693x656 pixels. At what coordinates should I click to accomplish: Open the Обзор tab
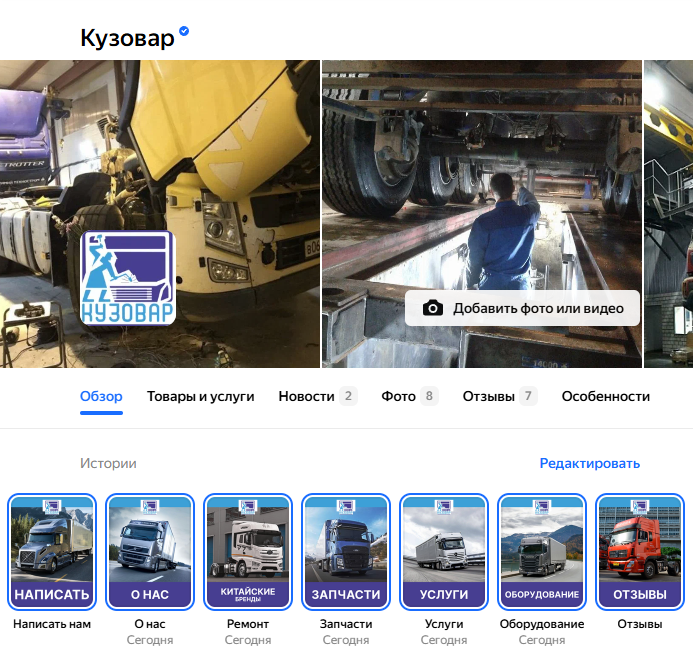click(x=101, y=396)
